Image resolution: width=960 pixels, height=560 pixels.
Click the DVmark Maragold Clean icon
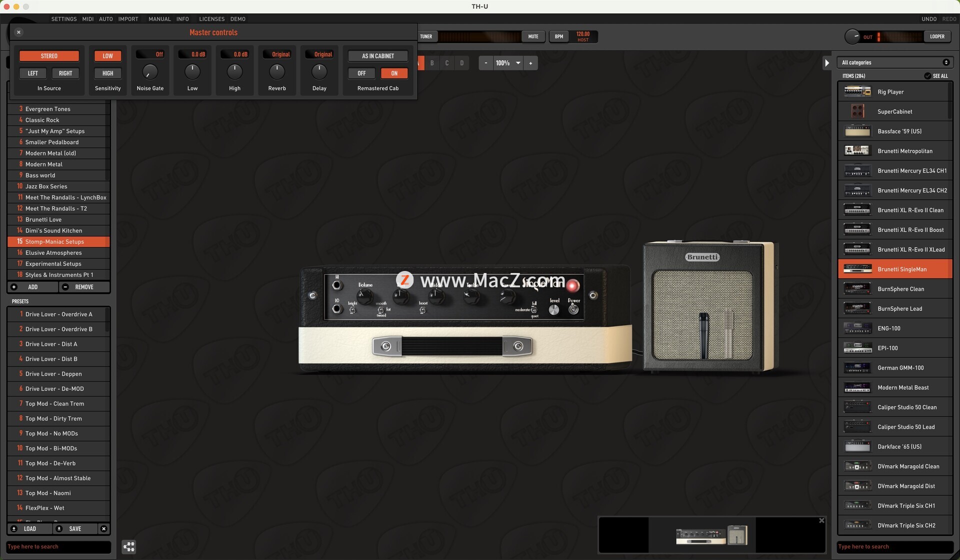(857, 466)
